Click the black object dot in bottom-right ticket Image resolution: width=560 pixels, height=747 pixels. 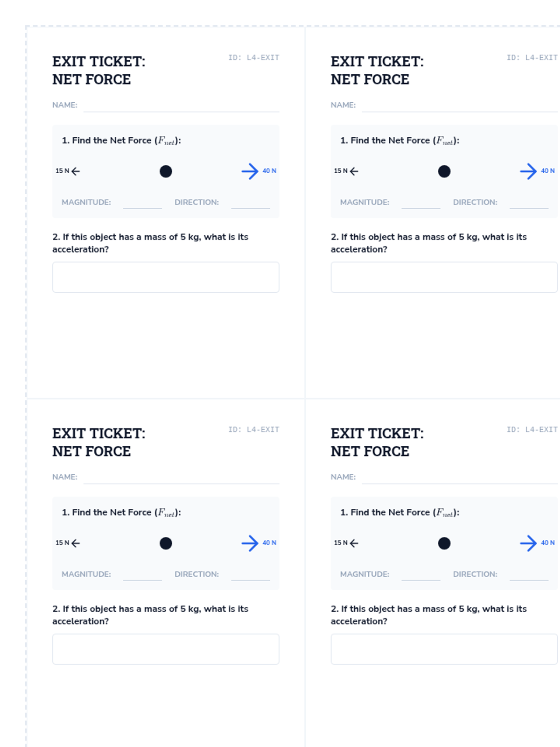444,543
